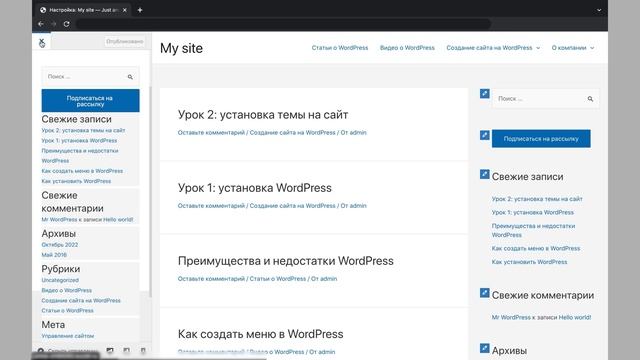Close the WordPress customizer with the X icon
Viewport: 640px width, 360px height.
coord(42,42)
